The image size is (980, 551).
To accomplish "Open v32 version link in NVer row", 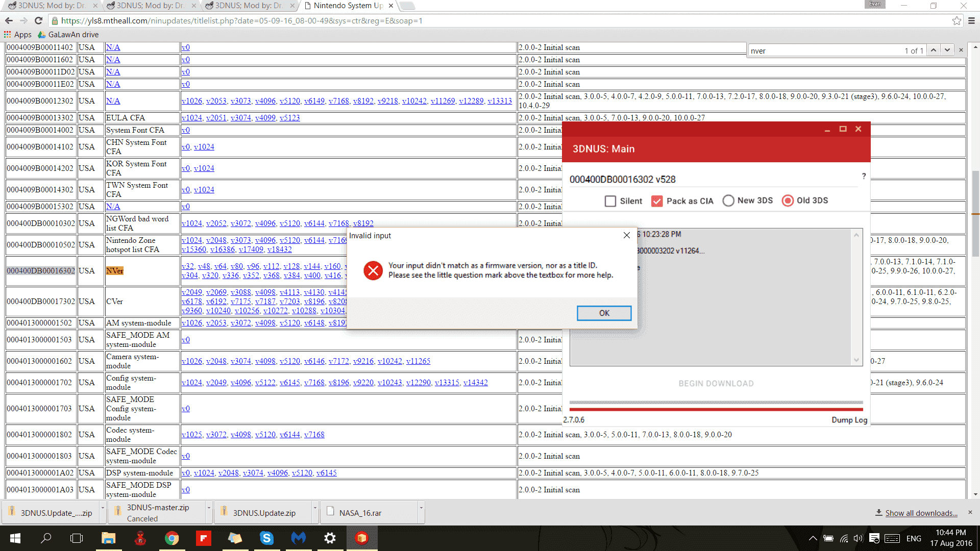I will click(187, 266).
